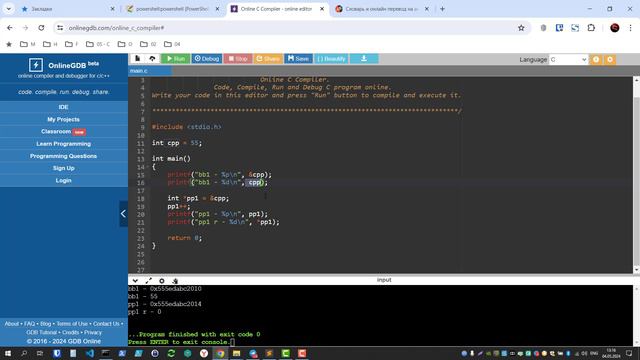Open the 05 - C bookmarks folder
The width and height of the screenshot is (640, 360).
(x=98, y=44)
